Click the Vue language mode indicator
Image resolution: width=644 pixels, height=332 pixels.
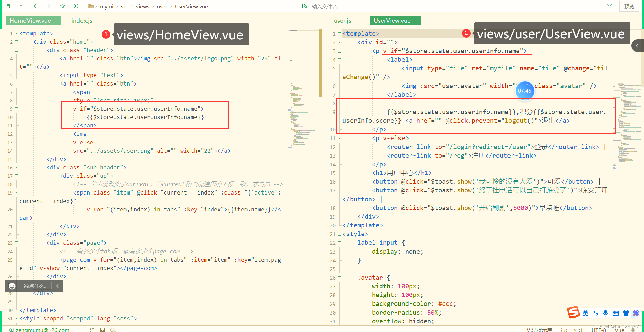619,330
